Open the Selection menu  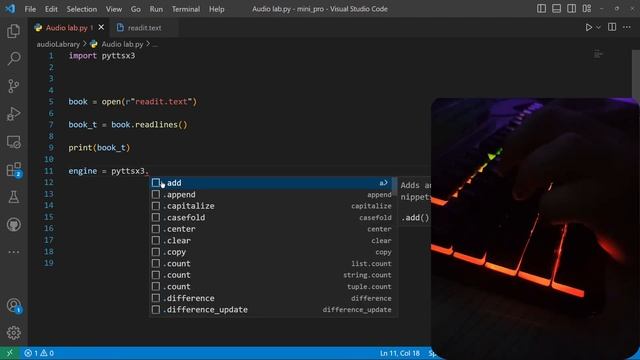82,9
